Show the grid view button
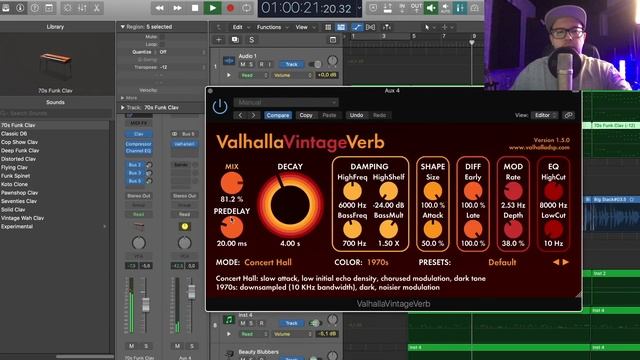 click(328, 27)
